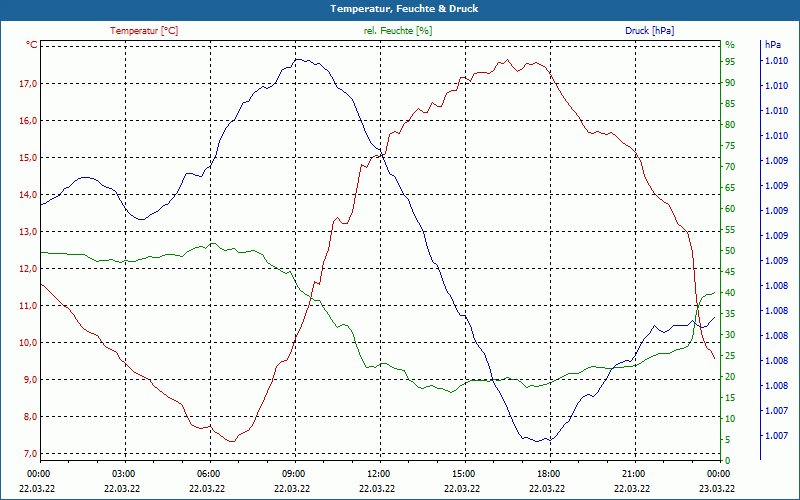The height and width of the screenshot is (500, 800).
Task: Select the 03:00 time axis label
Action: 123,473
